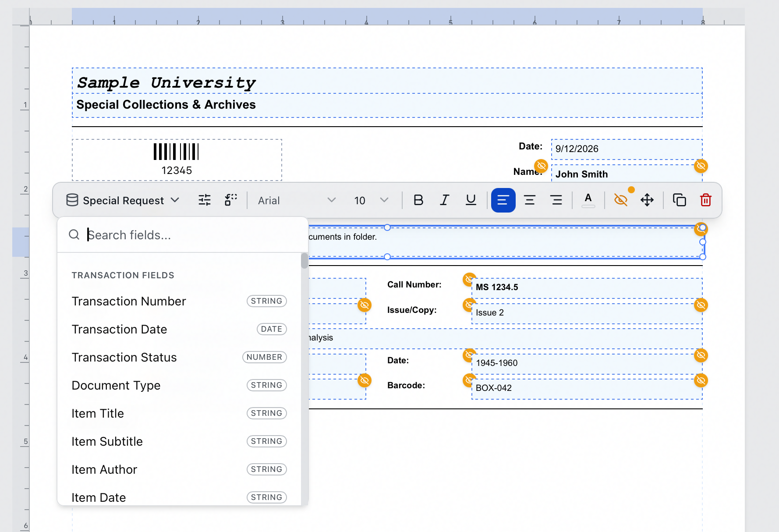Delete the selected element

click(x=706, y=200)
